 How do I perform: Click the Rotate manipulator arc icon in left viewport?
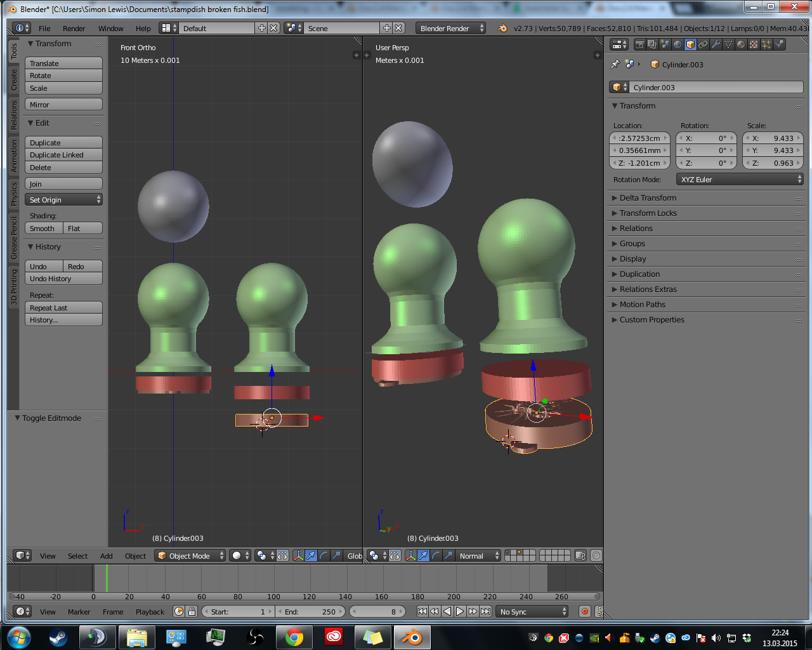coord(324,556)
